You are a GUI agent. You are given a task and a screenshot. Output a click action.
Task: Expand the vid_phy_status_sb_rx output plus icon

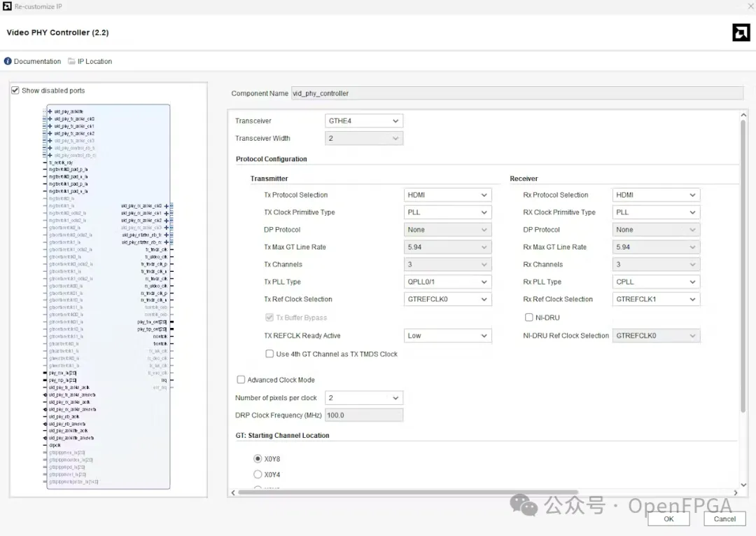point(167,242)
